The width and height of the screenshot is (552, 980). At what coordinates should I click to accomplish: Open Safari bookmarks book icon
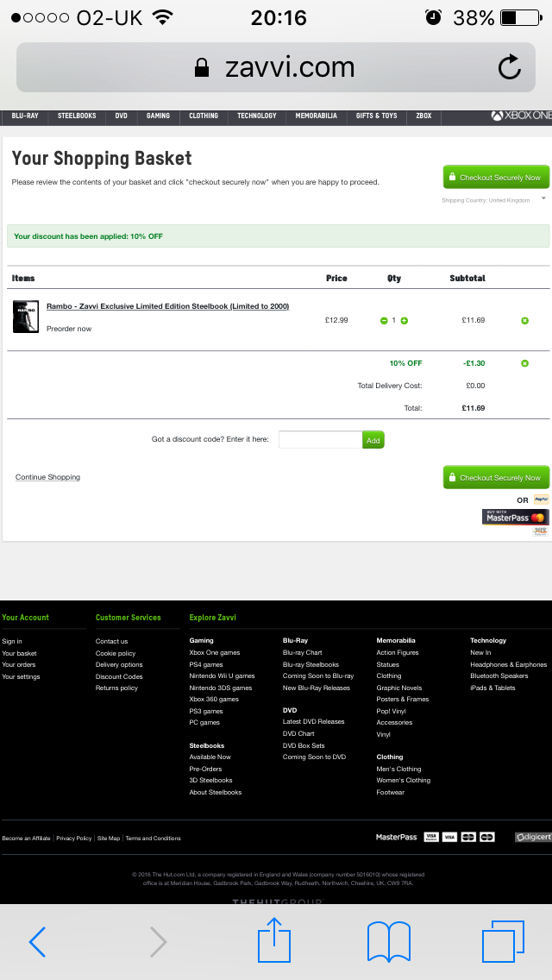pyautogui.click(x=389, y=941)
